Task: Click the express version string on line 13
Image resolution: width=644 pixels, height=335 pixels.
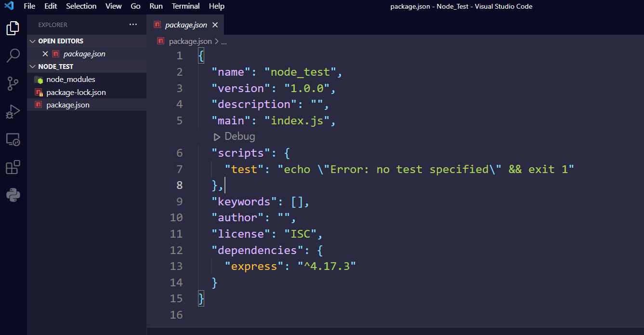Action: click(327, 266)
